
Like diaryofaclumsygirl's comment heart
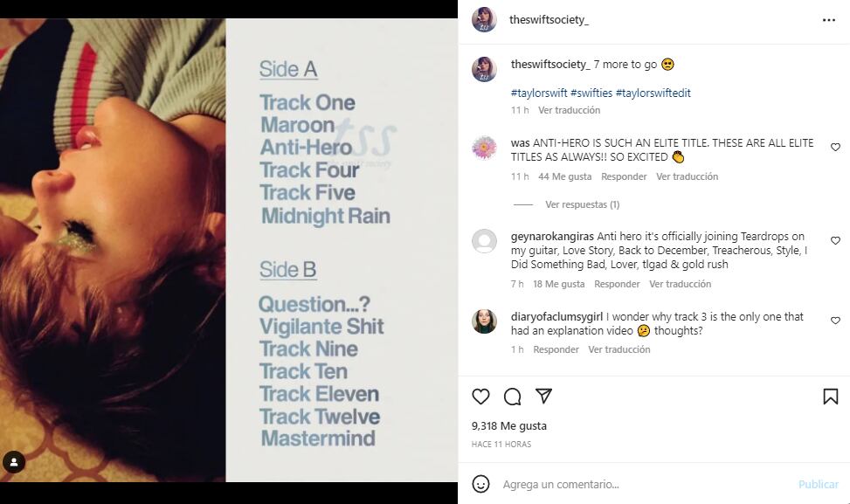pos(835,321)
